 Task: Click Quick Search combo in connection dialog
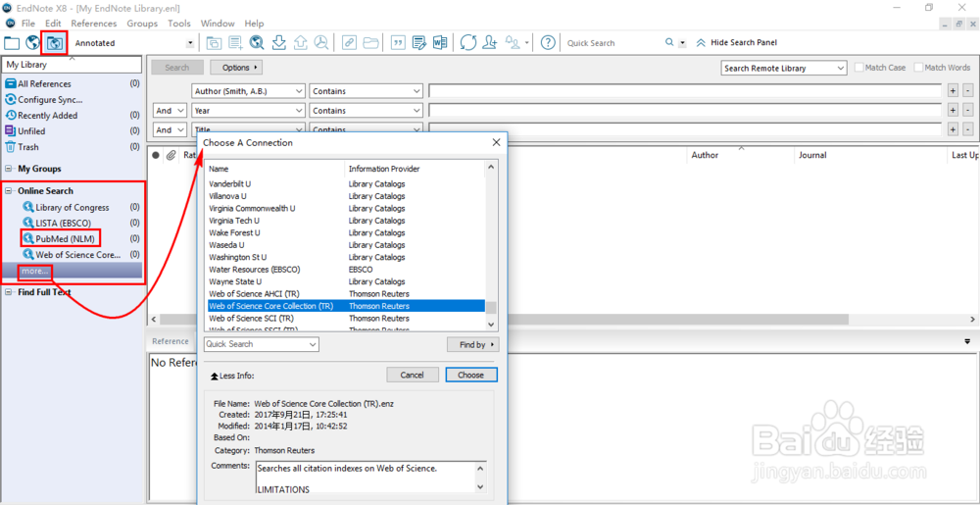(x=262, y=344)
